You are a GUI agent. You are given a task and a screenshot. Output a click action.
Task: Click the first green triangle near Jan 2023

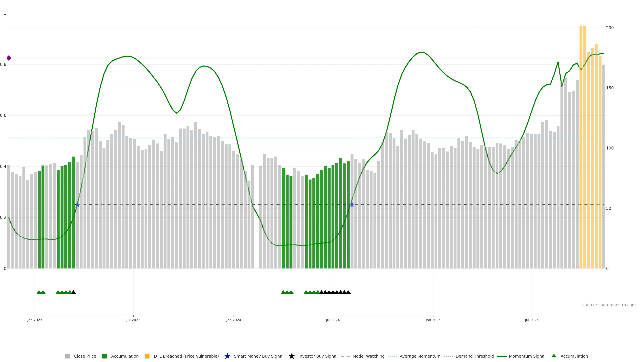click(39, 292)
